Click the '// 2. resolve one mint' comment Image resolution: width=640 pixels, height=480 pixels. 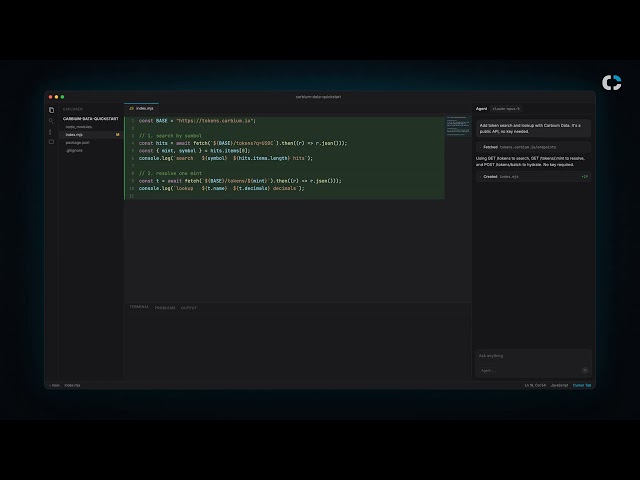pyautogui.click(x=170, y=173)
